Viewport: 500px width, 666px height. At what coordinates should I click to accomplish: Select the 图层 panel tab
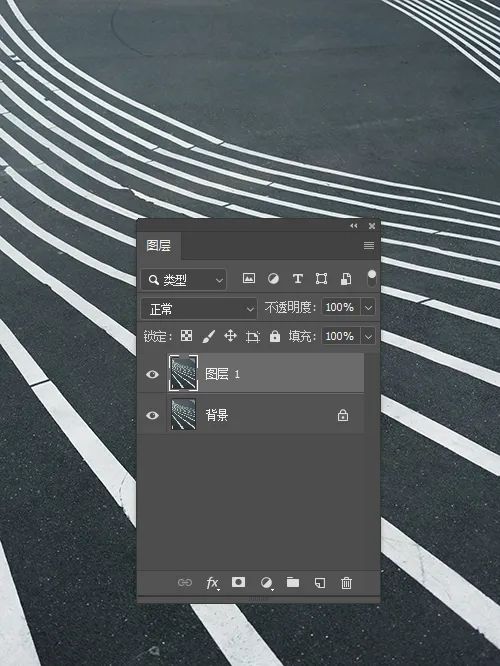coord(159,246)
